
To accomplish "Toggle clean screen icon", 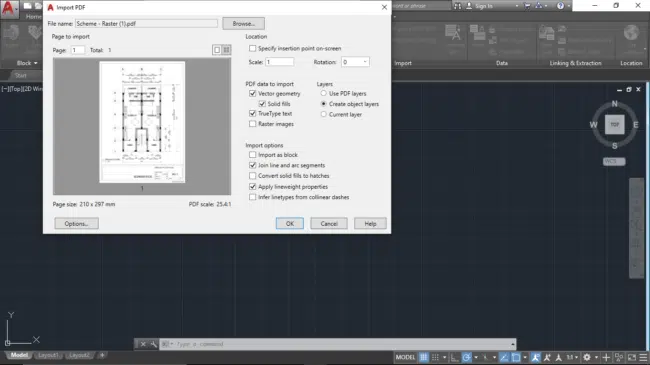I will (x=632, y=357).
